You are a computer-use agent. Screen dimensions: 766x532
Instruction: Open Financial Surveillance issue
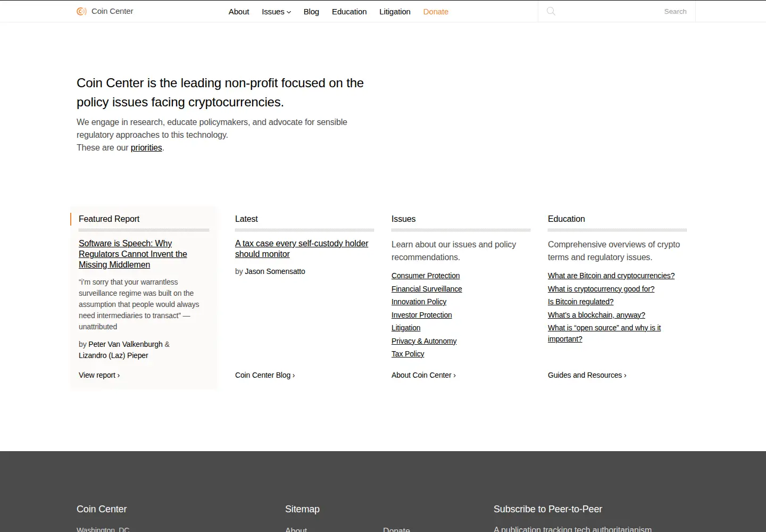(427, 289)
